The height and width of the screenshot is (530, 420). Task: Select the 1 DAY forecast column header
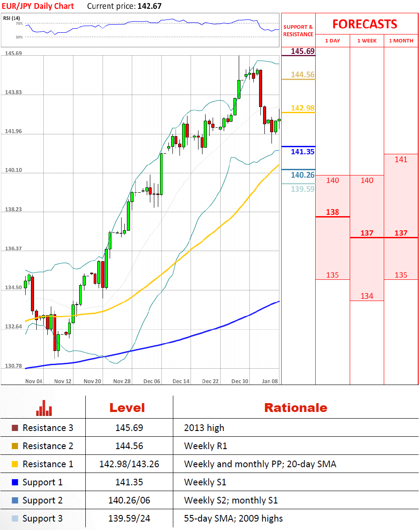(332, 41)
